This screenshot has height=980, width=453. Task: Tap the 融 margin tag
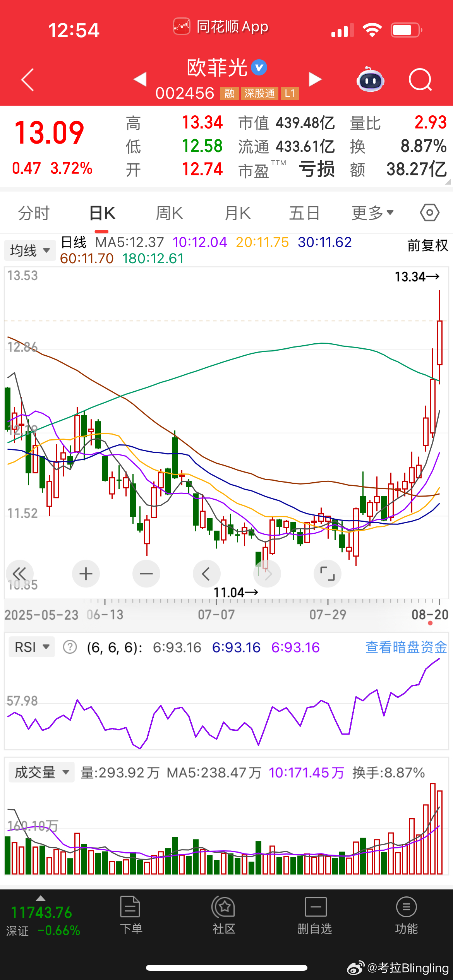coord(229,93)
